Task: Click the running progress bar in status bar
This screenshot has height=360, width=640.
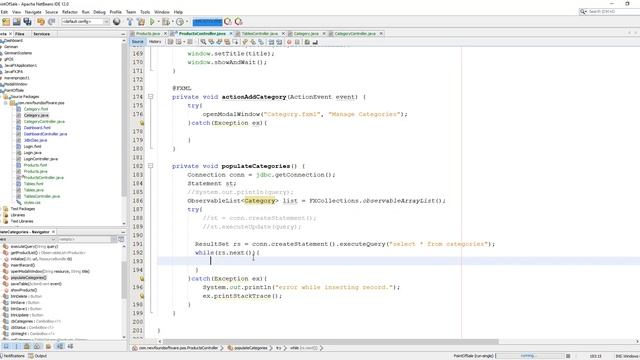Action: [x=530, y=356]
